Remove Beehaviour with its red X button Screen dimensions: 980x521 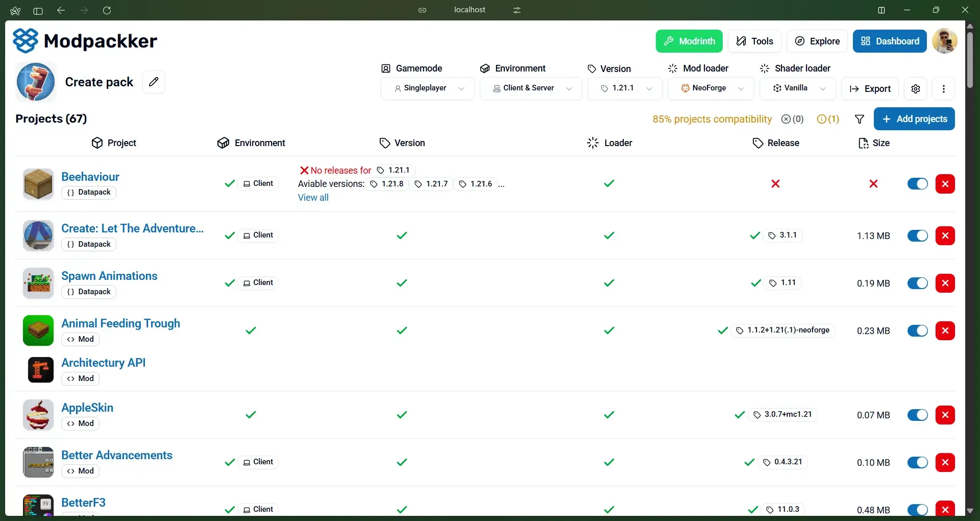coord(945,184)
